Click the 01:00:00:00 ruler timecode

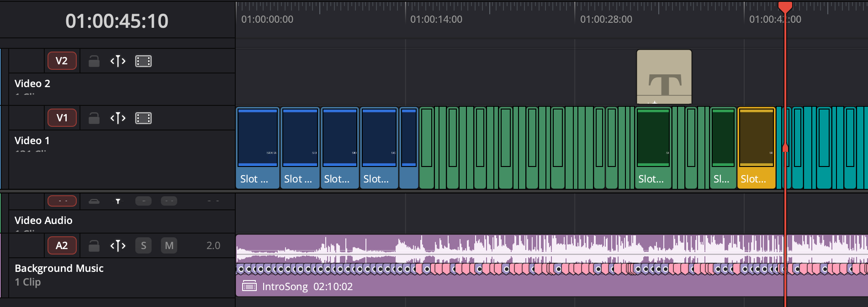(267, 19)
